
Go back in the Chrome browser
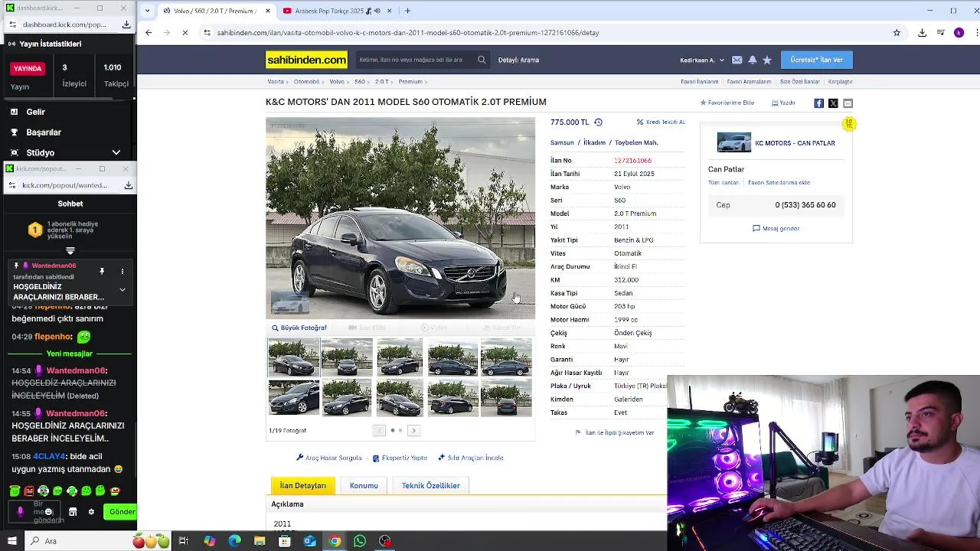(x=149, y=33)
